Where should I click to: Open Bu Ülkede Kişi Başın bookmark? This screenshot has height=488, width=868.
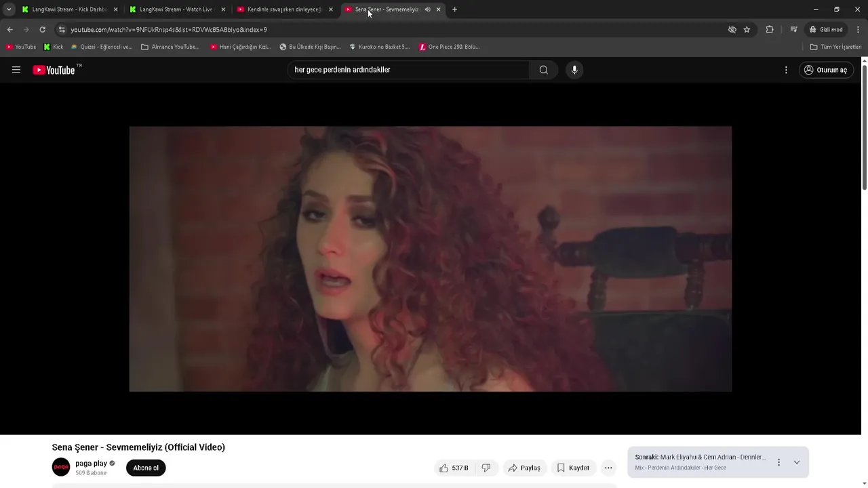pos(310,47)
